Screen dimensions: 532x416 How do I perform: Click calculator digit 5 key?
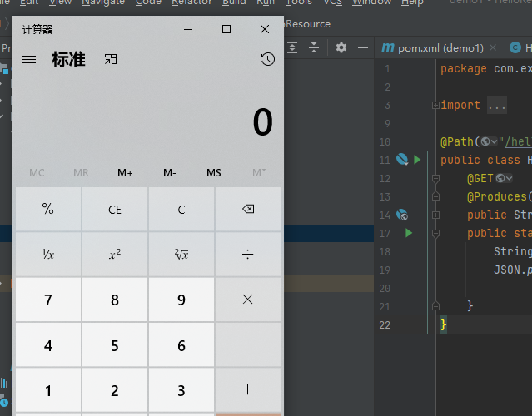click(x=115, y=344)
